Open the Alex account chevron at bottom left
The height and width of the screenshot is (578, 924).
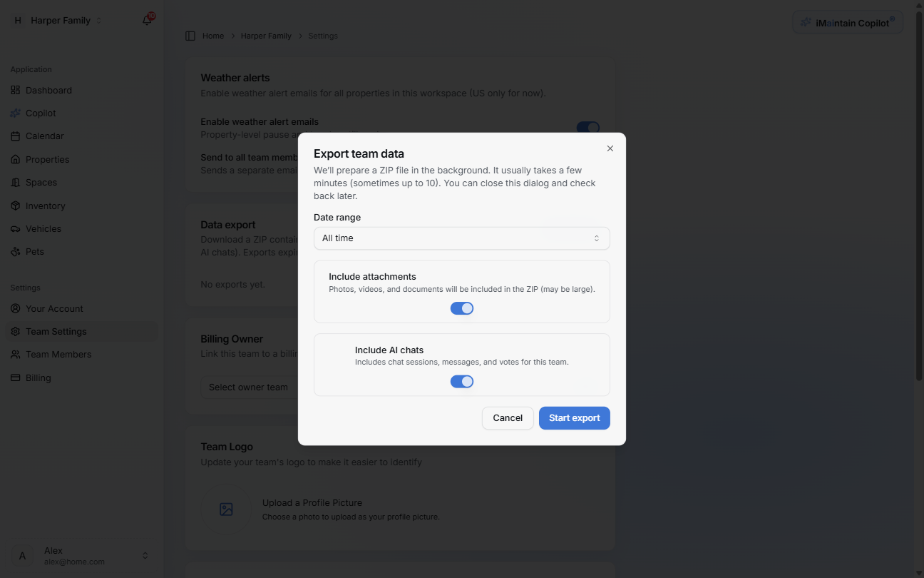point(145,554)
